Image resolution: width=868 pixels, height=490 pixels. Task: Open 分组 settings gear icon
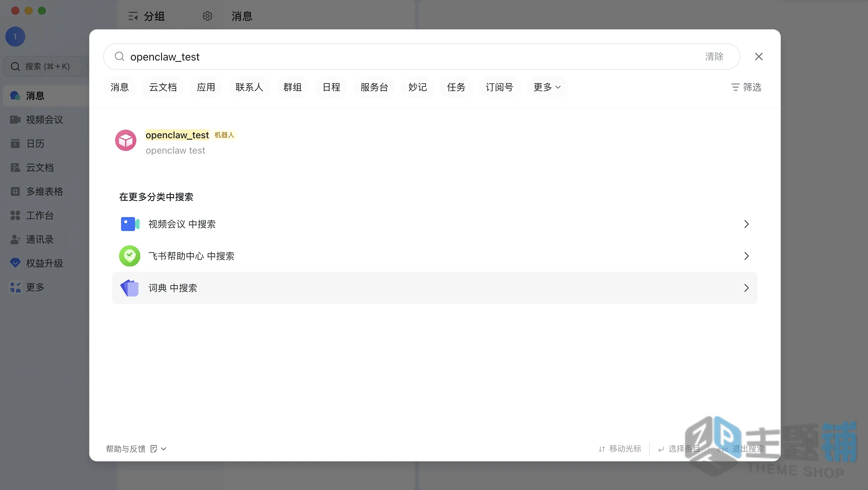tap(207, 16)
